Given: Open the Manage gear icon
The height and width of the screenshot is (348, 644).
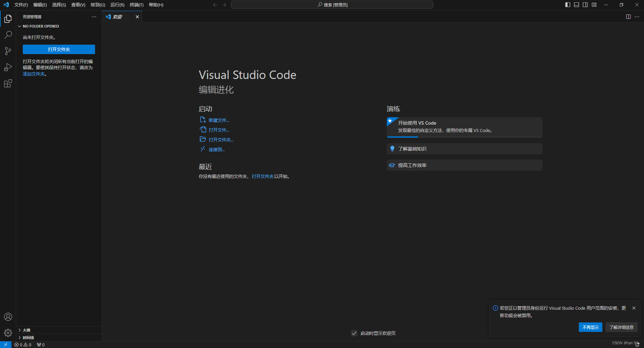Looking at the screenshot, I should click(8, 333).
